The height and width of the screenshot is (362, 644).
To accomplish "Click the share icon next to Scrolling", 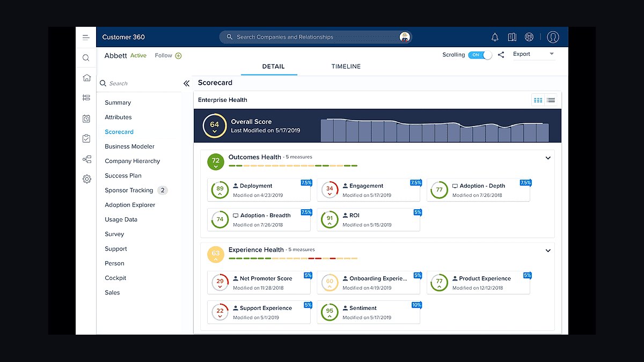I will (x=501, y=55).
